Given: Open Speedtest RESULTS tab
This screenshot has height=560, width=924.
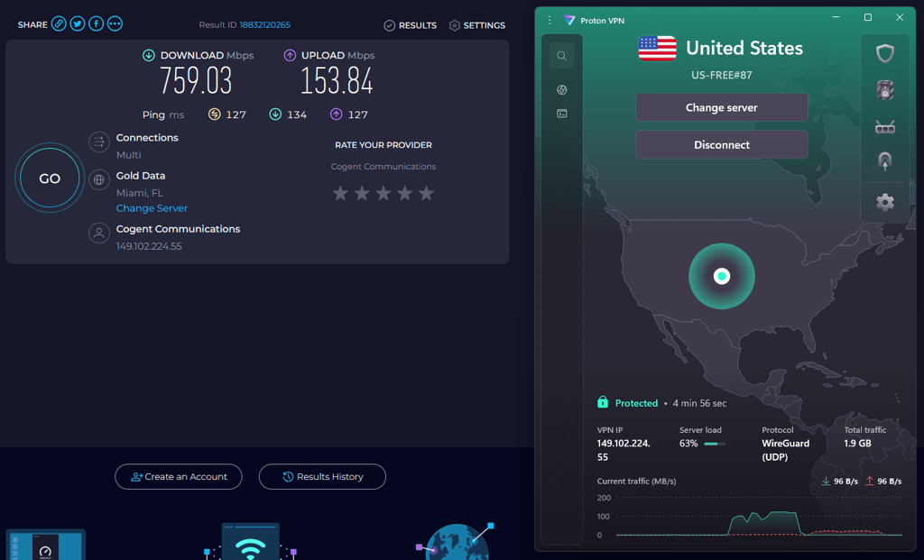Looking at the screenshot, I should tap(411, 25).
